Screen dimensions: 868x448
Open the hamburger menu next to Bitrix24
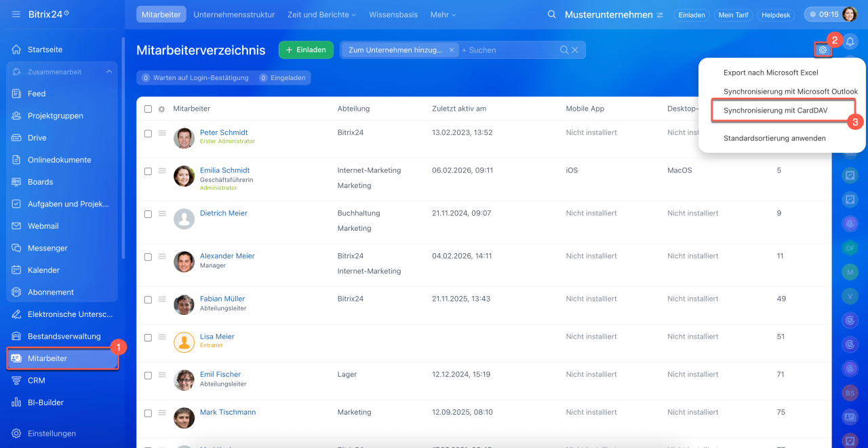pos(16,14)
